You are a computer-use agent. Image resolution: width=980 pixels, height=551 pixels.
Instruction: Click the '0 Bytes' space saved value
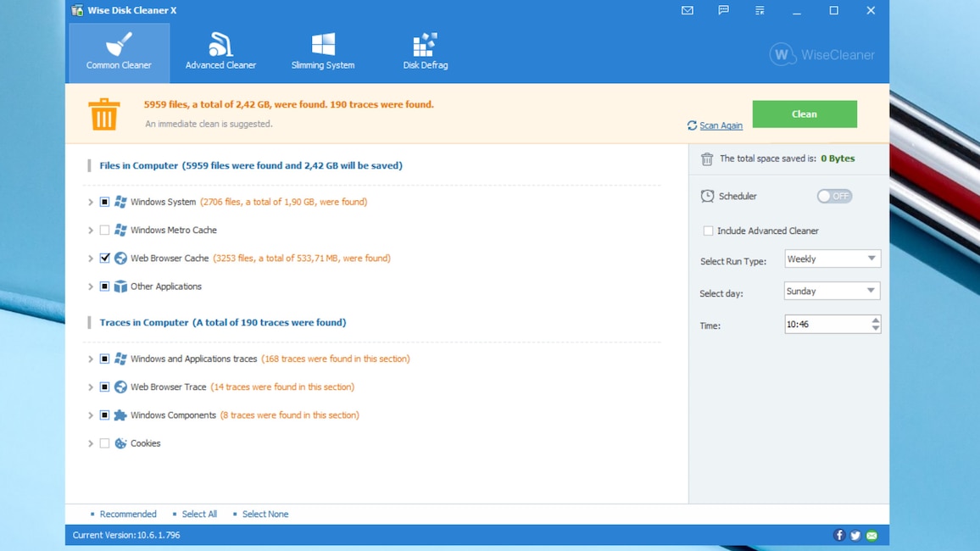click(x=838, y=159)
